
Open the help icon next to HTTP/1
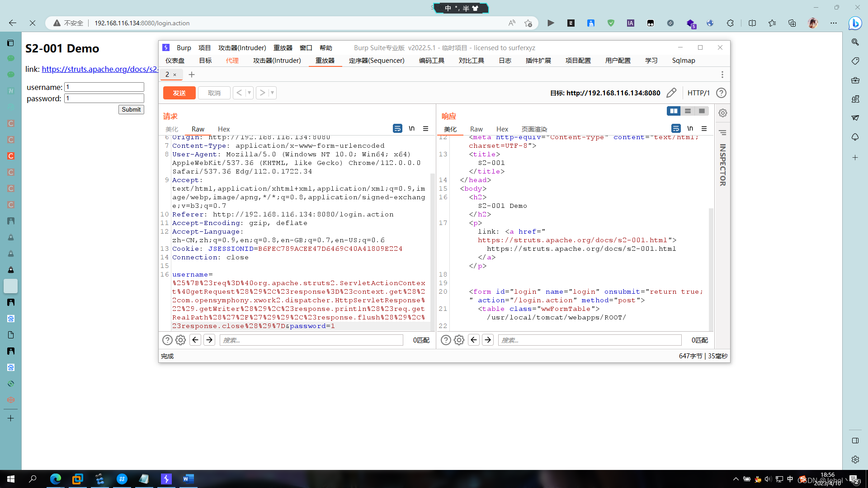click(721, 93)
